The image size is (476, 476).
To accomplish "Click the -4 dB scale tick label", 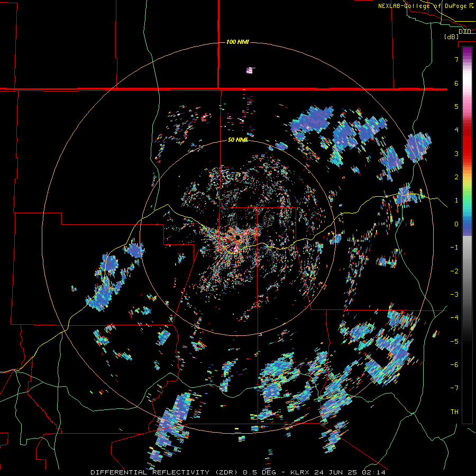I will click(454, 318).
